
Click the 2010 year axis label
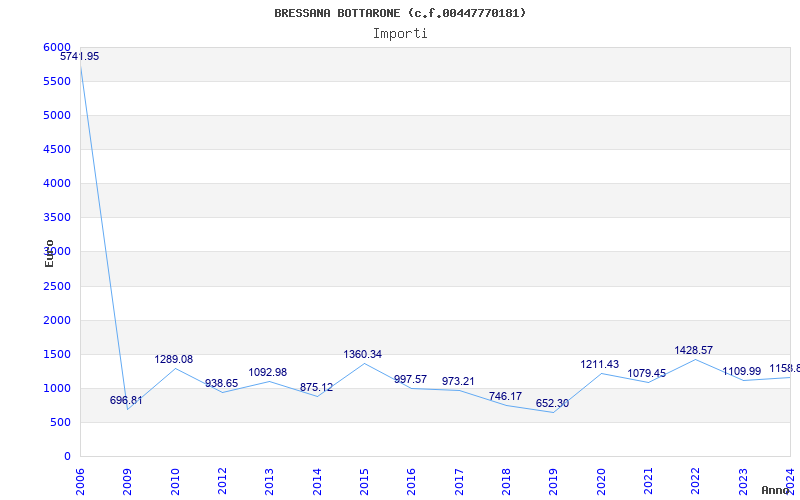click(175, 481)
